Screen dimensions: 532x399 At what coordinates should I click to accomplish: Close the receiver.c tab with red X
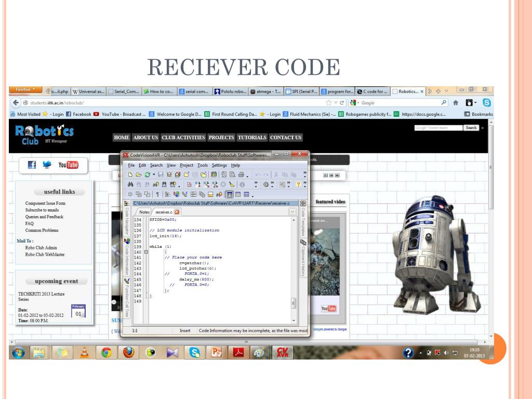tap(177, 212)
